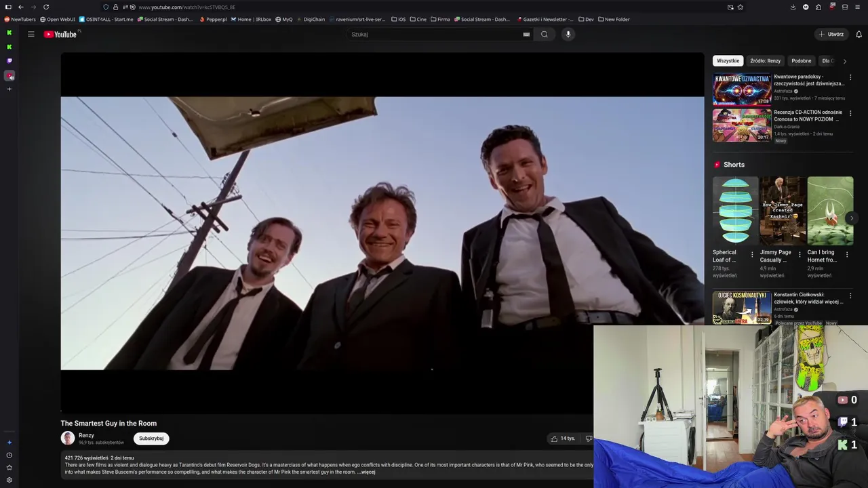Viewport: 868px width, 488px height.
Task: Expand the Firma bookmarks folder
Action: (440, 19)
